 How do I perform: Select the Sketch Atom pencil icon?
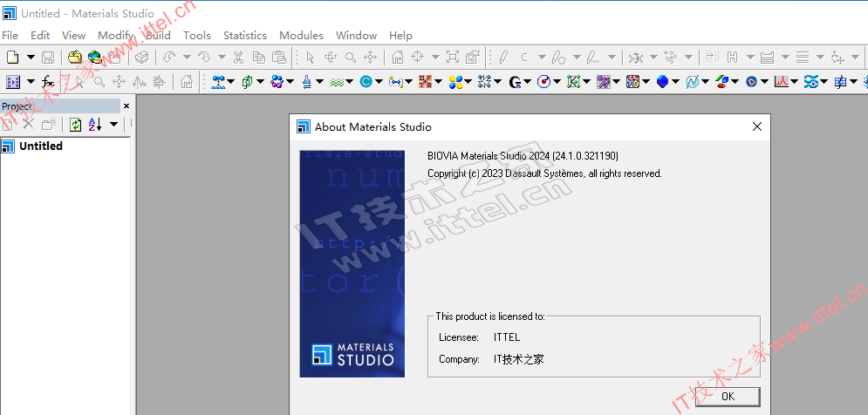pos(503,57)
